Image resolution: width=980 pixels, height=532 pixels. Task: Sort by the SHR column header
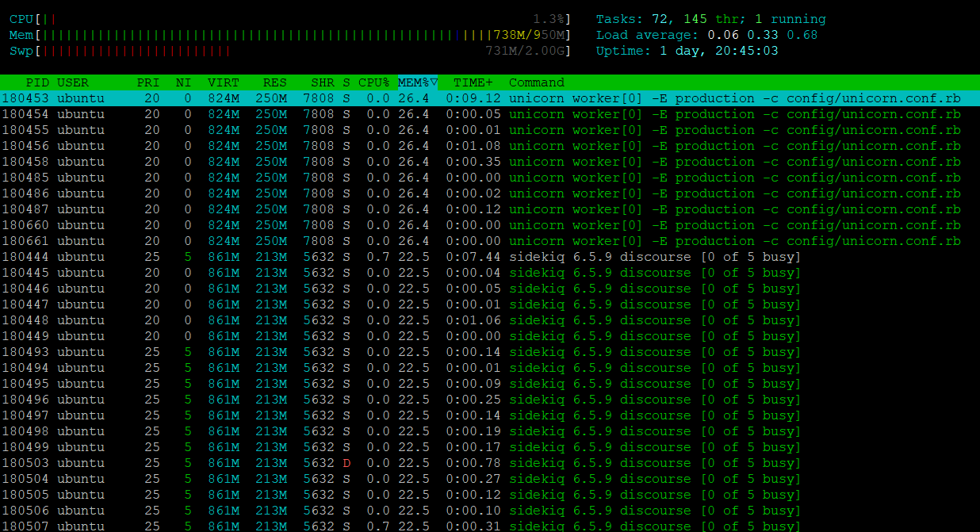pyautogui.click(x=323, y=82)
